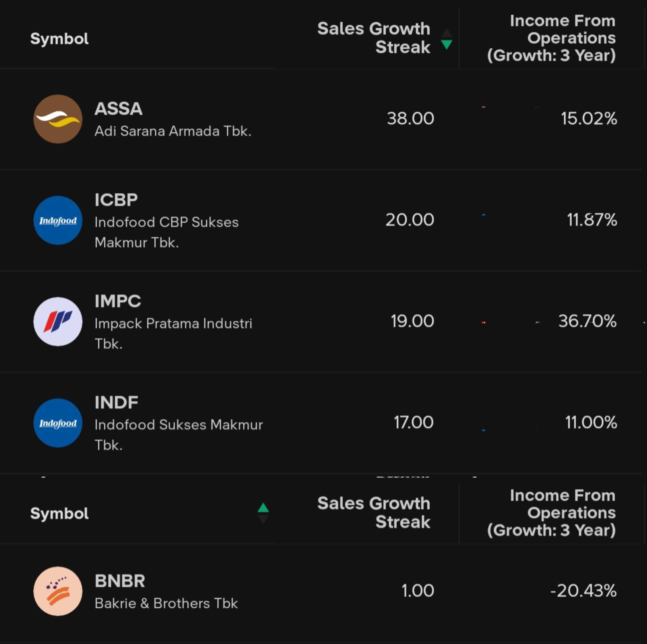
Task: Select Income From Operations header above BNBR
Action: 551,512
